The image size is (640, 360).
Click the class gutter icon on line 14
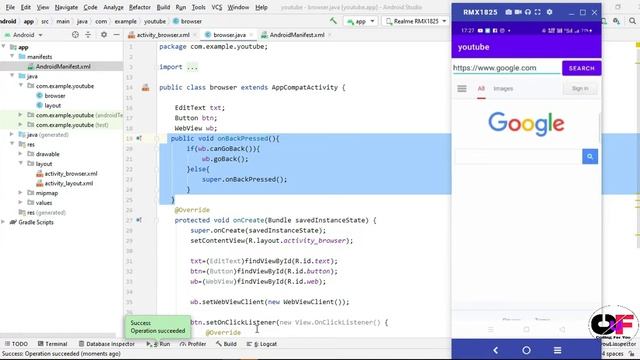[x=145, y=87]
